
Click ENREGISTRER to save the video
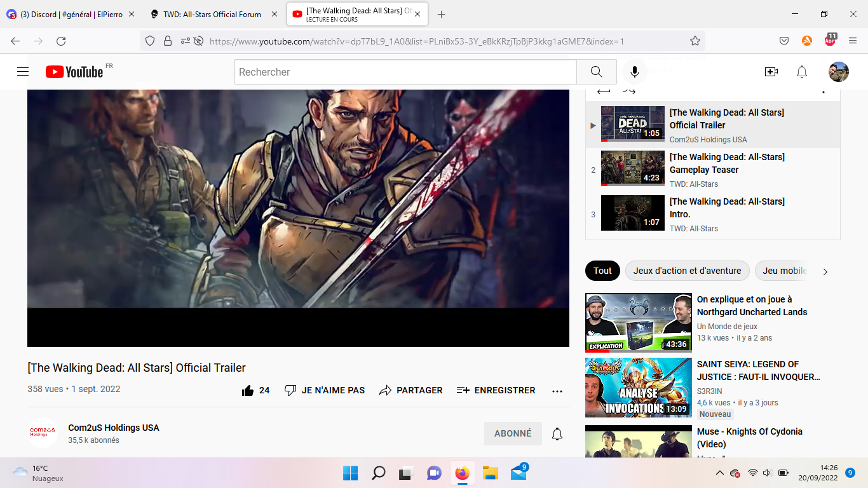496,390
